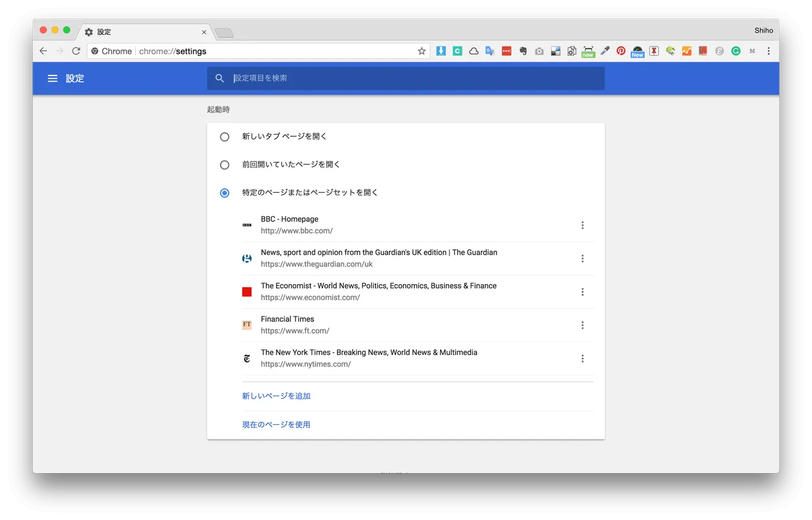812x520 pixels.
Task: Click the 'Financial Times' title text
Action: pos(287,320)
